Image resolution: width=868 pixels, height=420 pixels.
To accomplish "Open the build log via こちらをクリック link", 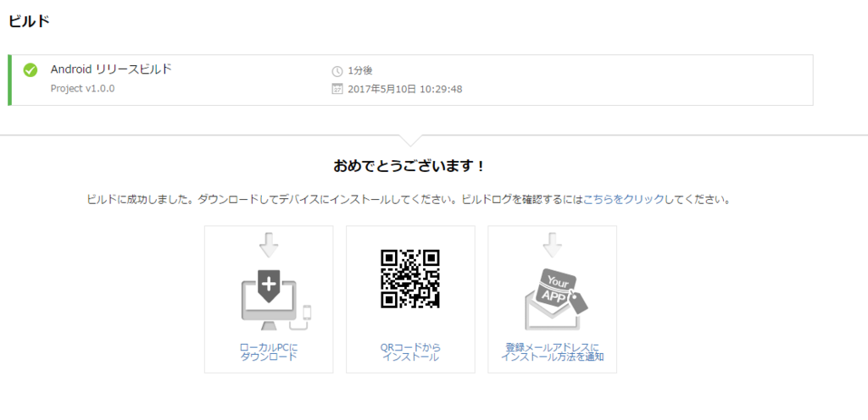I will [624, 200].
